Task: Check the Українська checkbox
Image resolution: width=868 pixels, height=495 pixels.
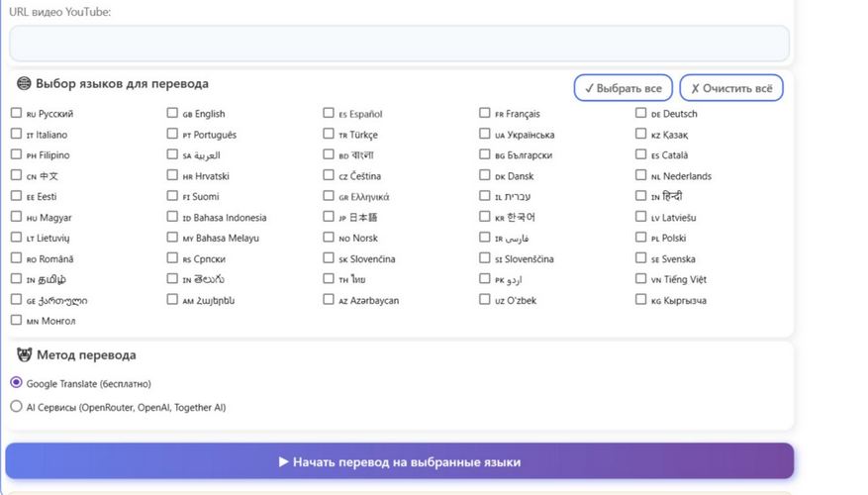Action: coord(485,134)
